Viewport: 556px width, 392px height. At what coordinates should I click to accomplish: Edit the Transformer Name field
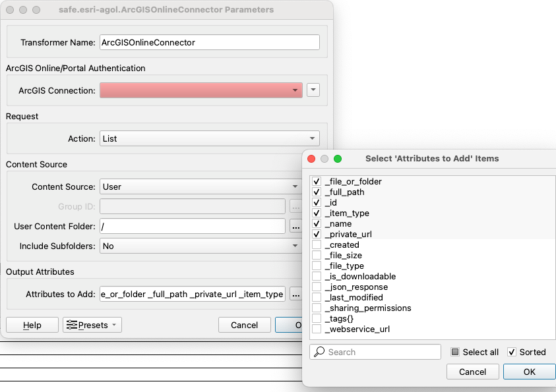(210, 42)
